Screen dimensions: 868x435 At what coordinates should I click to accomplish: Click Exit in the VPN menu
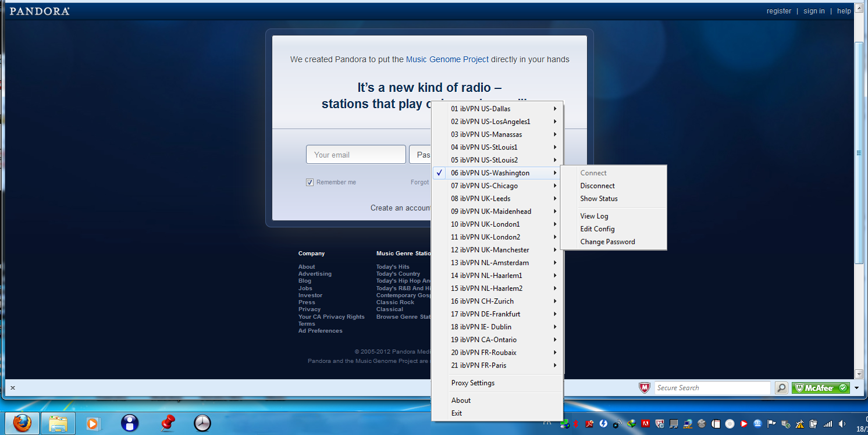pyautogui.click(x=497, y=413)
